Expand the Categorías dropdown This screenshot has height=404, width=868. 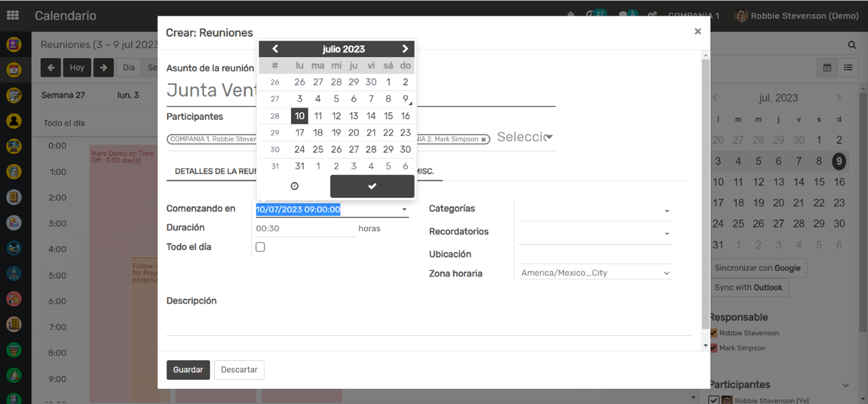point(595,211)
